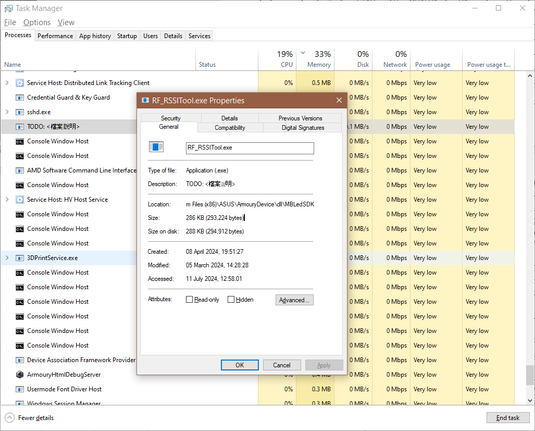Sort by the Status column header
Image resolution: width=535 pixels, height=431 pixels.
point(227,60)
